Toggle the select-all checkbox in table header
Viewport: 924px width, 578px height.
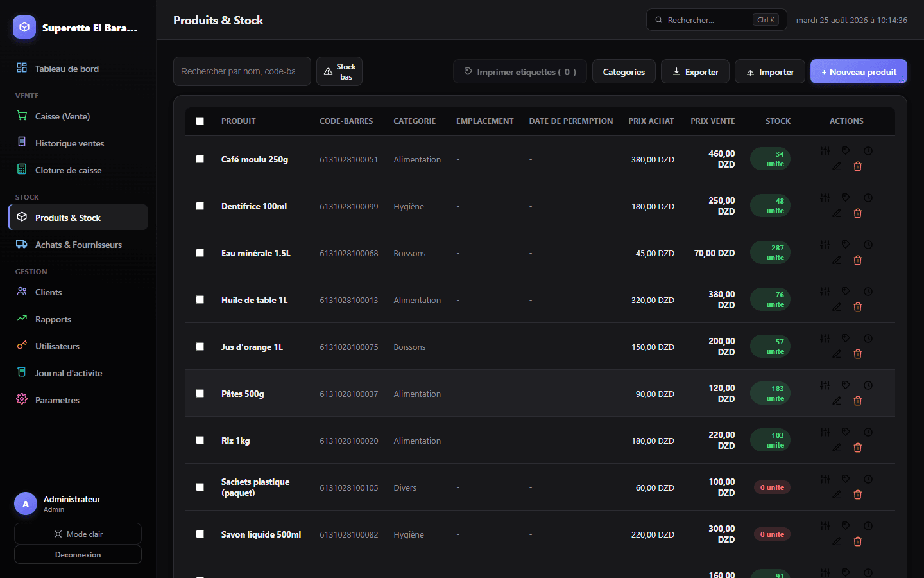(x=200, y=121)
